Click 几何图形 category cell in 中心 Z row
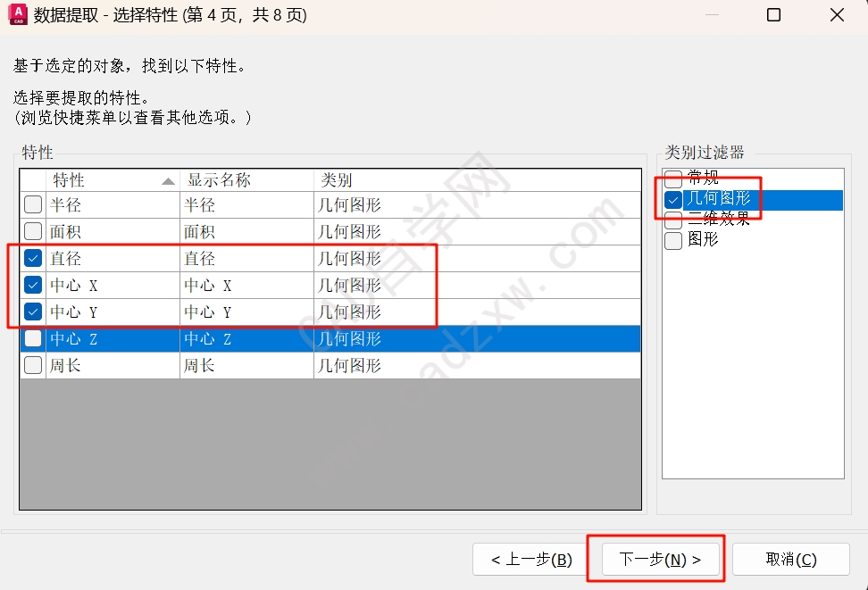Viewport: 868px width, 590px height. 477,338
